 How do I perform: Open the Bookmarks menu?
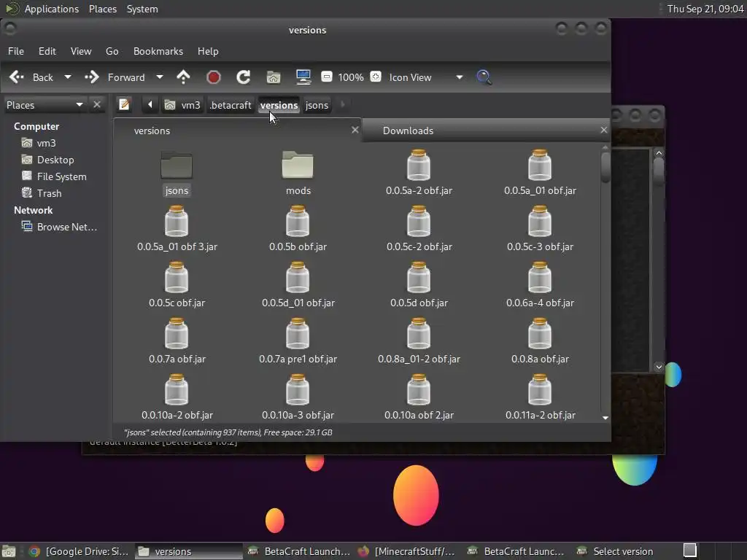158,51
